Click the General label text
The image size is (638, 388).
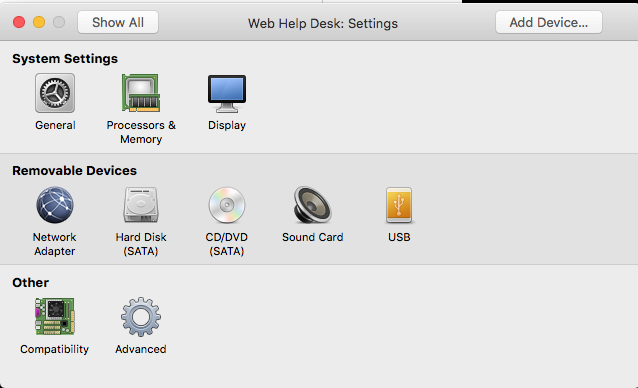click(x=55, y=125)
